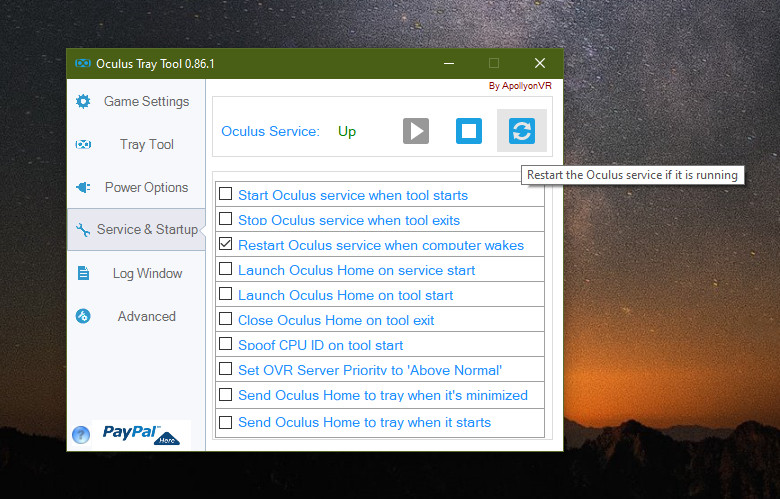780x499 pixels.
Task: Enable Set OVR Server Priority to Above Normal
Action: tap(225, 368)
